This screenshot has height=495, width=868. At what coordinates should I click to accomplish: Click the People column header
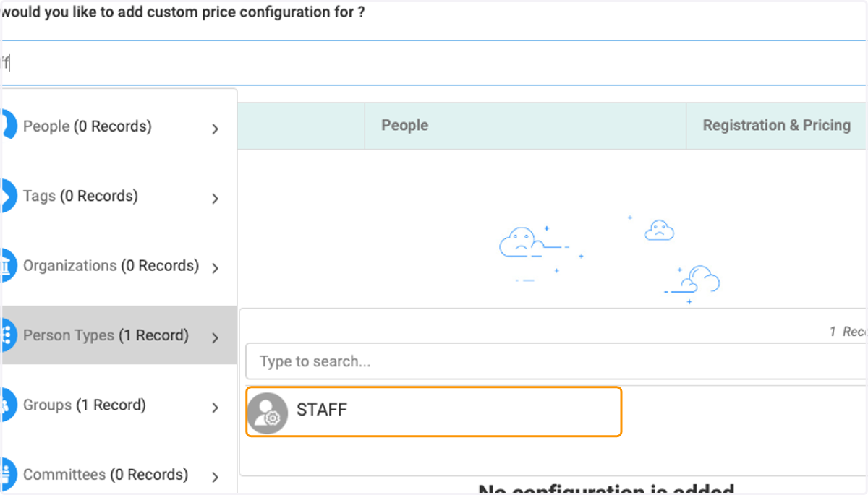[525, 126]
